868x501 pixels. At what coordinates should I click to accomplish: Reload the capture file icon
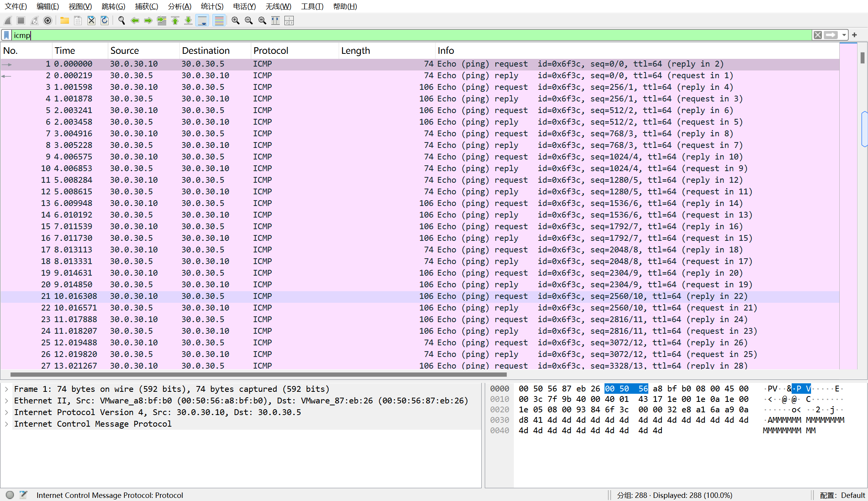click(105, 21)
